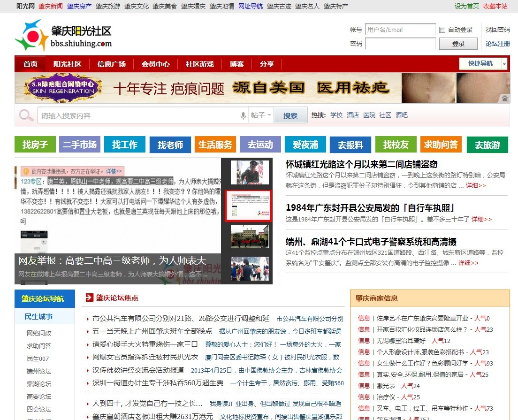Click the 找校友 tile

click(x=396, y=145)
